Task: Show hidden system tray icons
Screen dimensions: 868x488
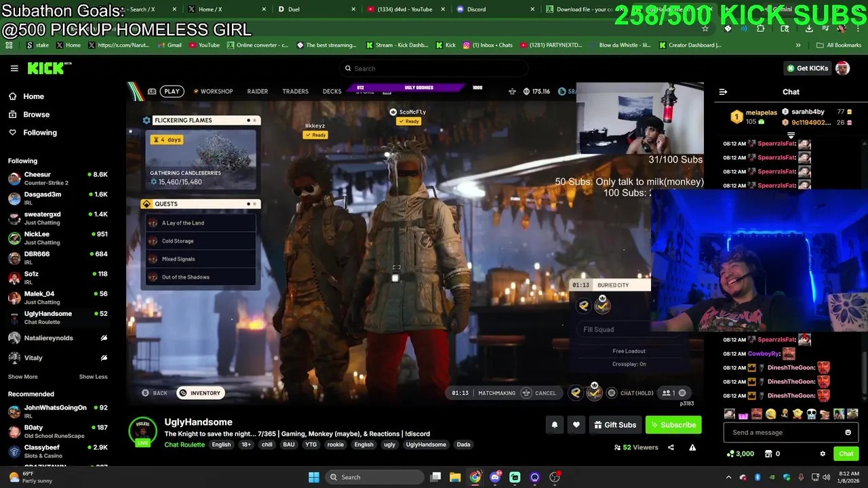Action: (x=729, y=477)
